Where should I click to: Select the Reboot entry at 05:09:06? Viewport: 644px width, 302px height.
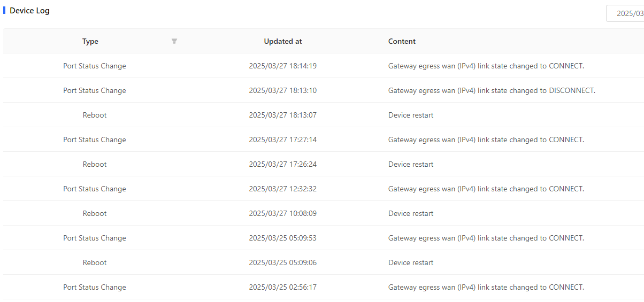pyautogui.click(x=324, y=262)
